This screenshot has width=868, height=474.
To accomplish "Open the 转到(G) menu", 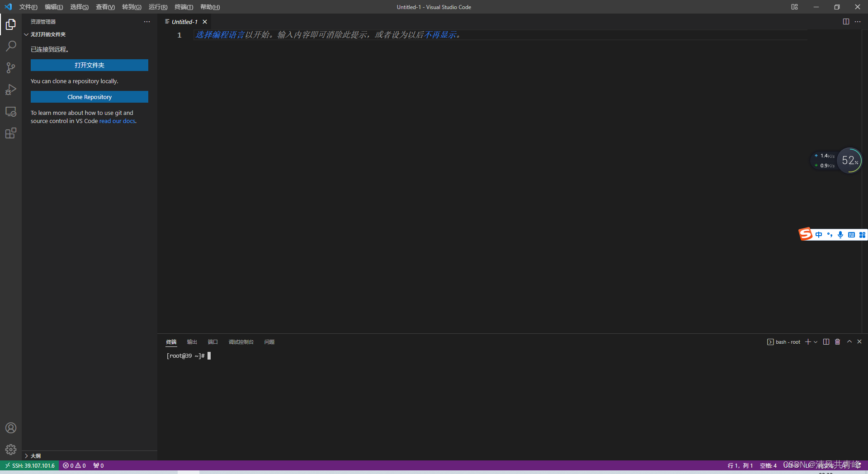I will pyautogui.click(x=132, y=7).
